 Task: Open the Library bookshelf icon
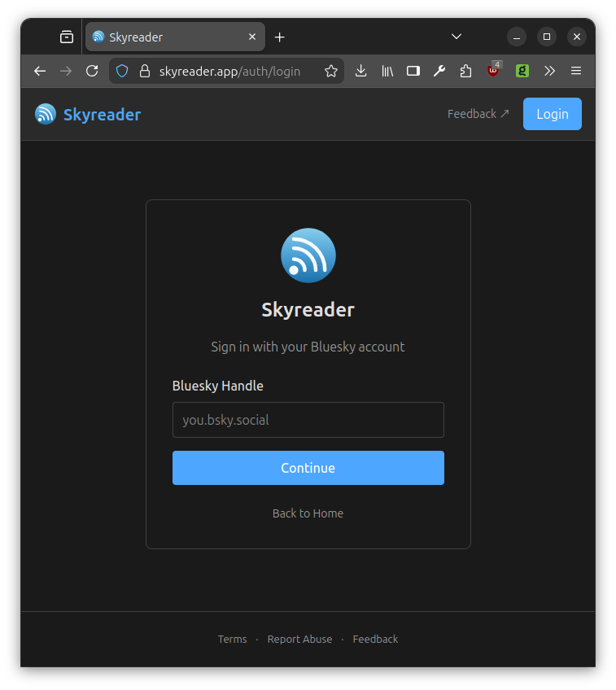pyautogui.click(x=387, y=71)
